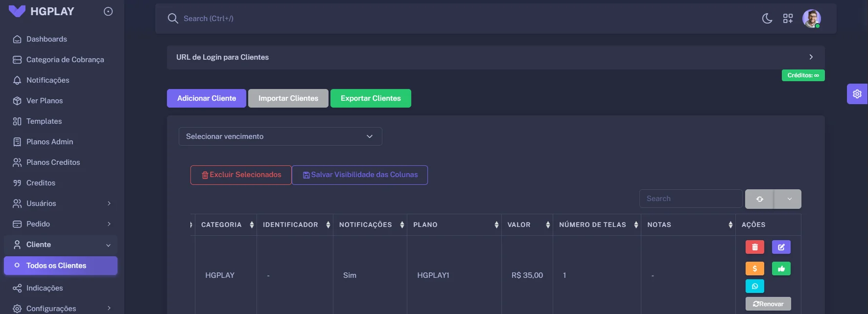Click the red trash delete icon

754,247
